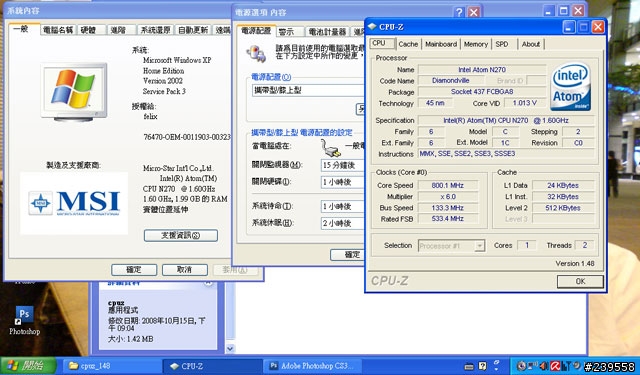
Task: Click the Technology value 45 nm
Action: click(x=435, y=103)
